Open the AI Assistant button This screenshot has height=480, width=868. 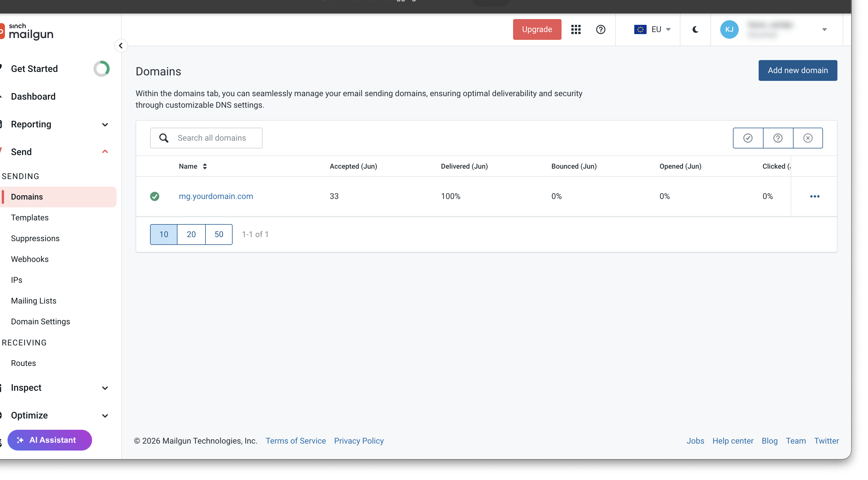50,440
